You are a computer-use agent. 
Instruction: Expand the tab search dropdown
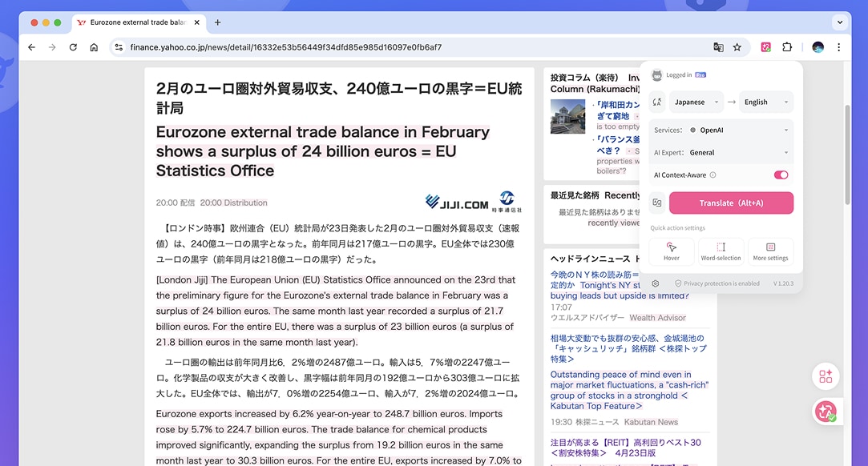point(840,22)
